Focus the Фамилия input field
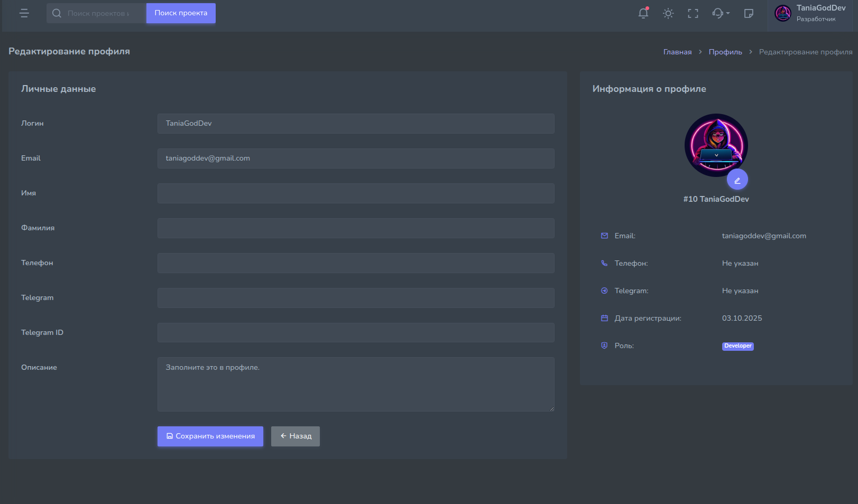Image resolution: width=858 pixels, height=504 pixels. click(x=356, y=228)
